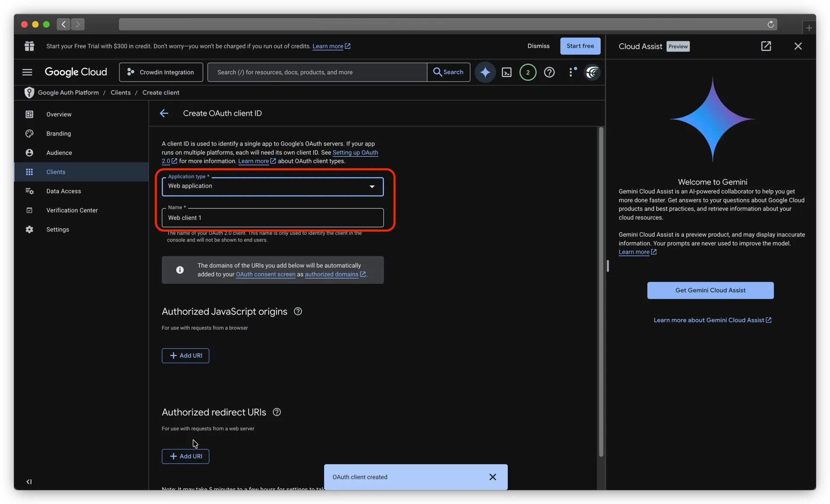Open Cloud Assist in a new window

pyautogui.click(x=766, y=46)
